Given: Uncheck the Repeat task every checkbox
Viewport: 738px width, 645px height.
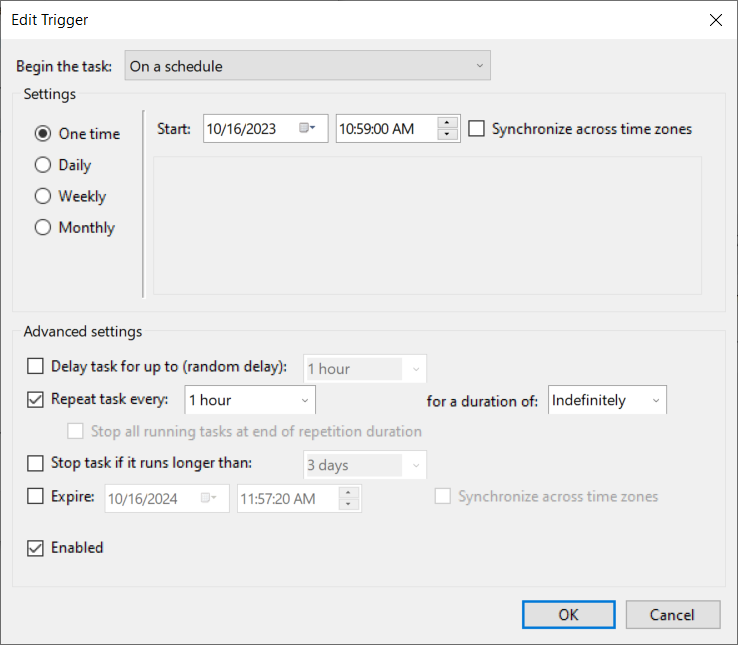Looking at the screenshot, I should pyautogui.click(x=36, y=399).
